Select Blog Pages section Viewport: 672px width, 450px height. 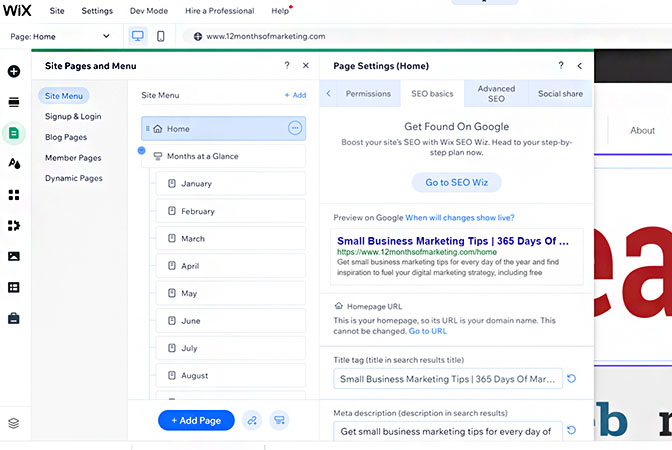coord(66,137)
